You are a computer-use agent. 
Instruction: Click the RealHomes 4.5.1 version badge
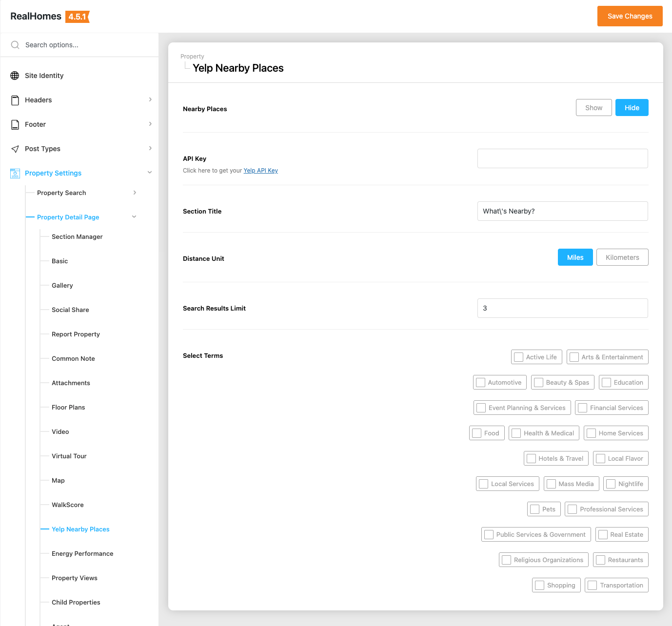point(77,17)
